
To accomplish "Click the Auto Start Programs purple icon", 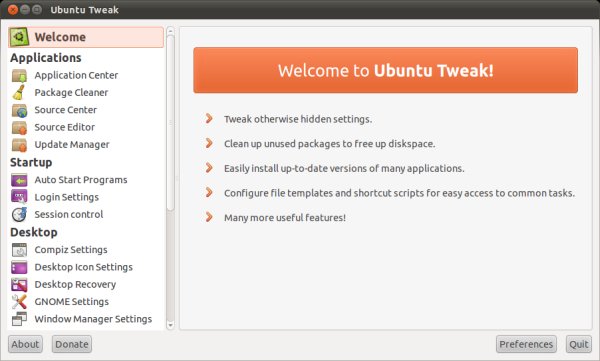I will (x=19, y=180).
